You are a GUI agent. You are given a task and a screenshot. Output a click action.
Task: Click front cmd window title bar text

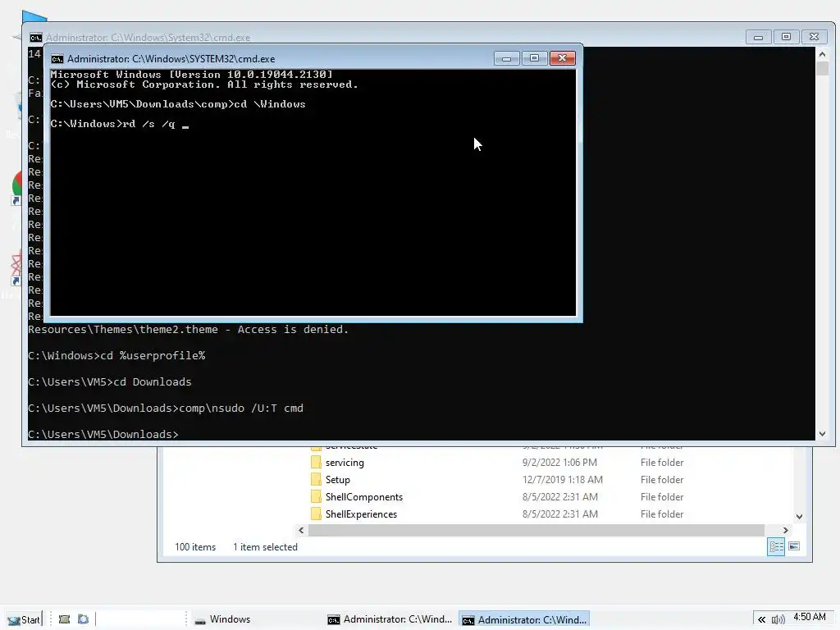tap(171, 59)
